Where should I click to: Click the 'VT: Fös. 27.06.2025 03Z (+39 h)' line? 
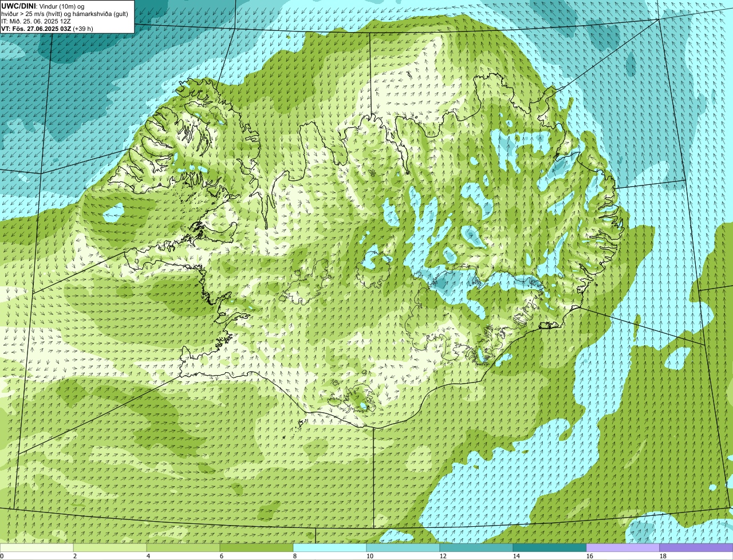pos(47,29)
